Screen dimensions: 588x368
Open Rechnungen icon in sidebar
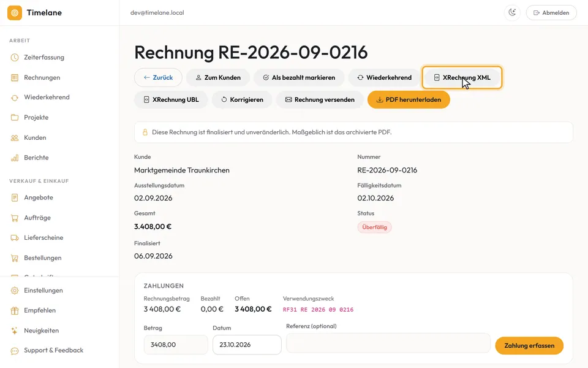[15, 78]
